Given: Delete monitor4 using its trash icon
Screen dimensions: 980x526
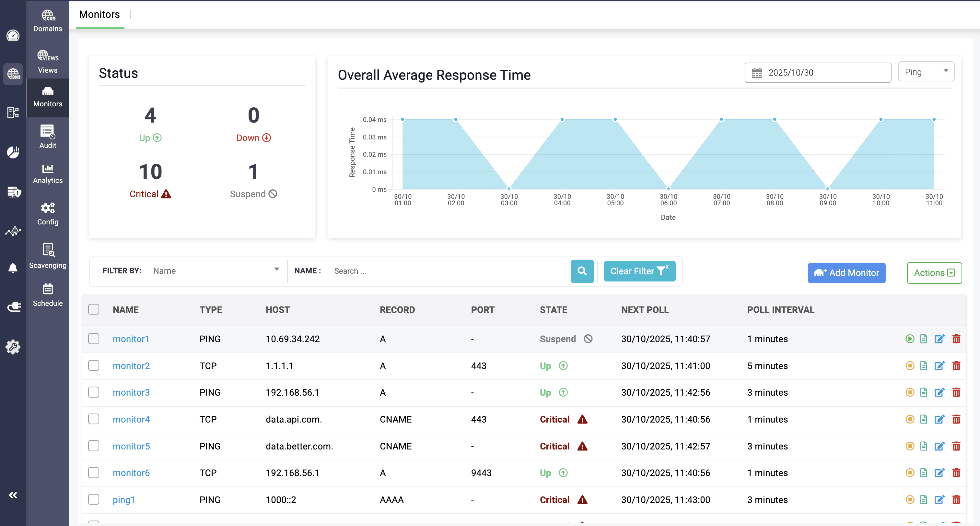Looking at the screenshot, I should (x=956, y=419).
